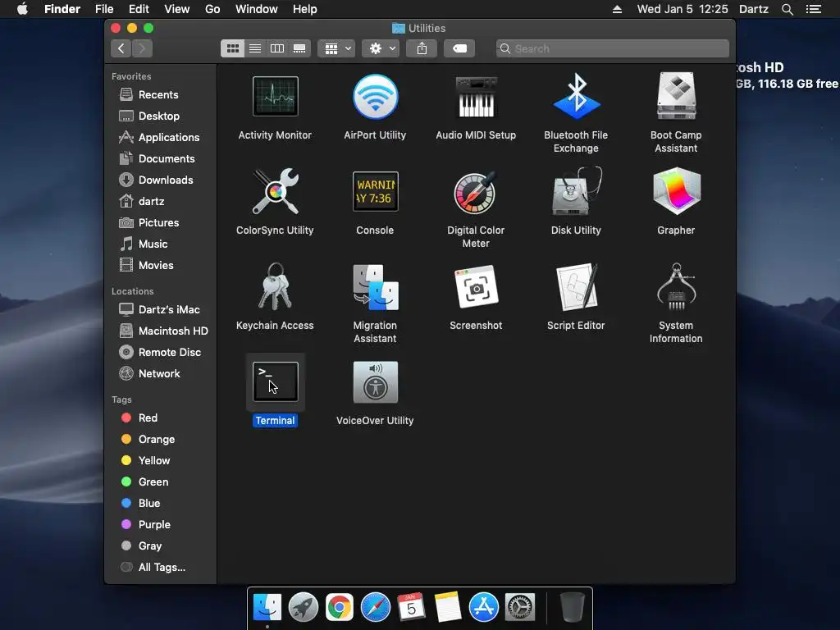Open the Activity Monitor app icon
Screen dimensions: 840x630
coord(275,97)
